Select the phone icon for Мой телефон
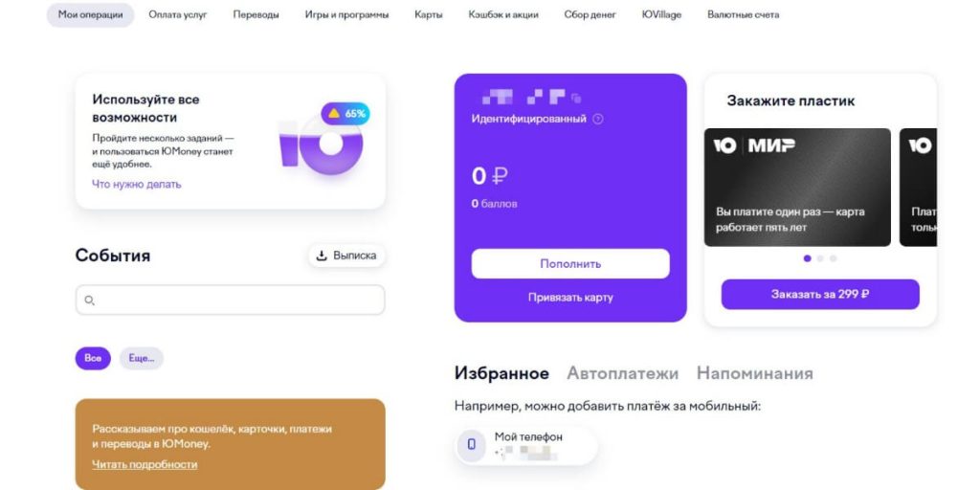The height and width of the screenshot is (490, 980). point(471,444)
